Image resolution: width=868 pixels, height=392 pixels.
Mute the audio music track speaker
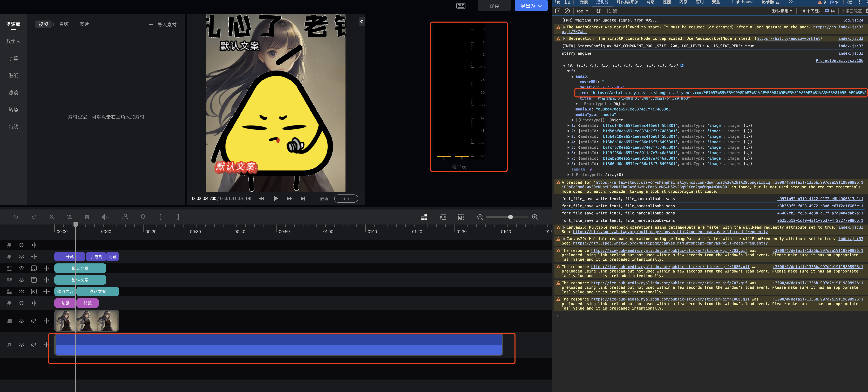coord(34,345)
